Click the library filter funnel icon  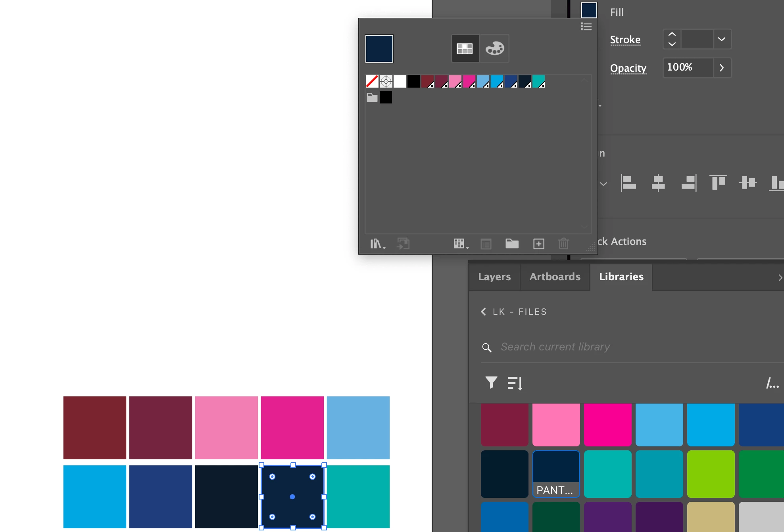click(491, 383)
